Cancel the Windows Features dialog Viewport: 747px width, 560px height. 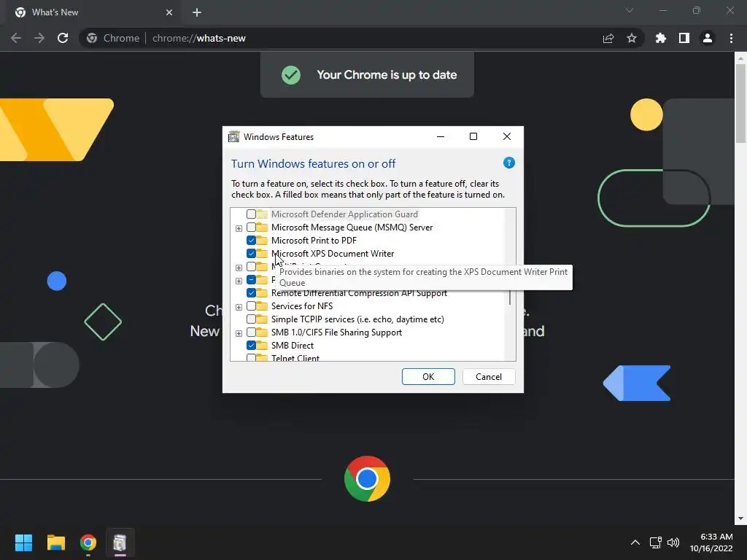[489, 377]
